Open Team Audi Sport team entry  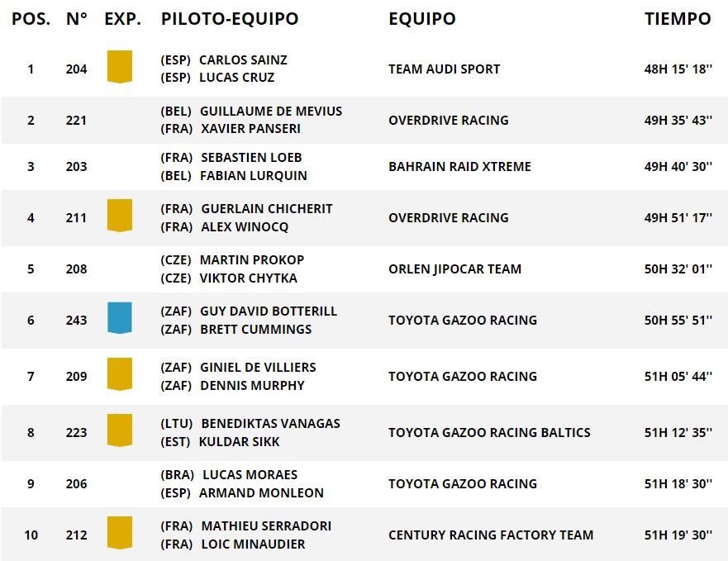point(444,69)
